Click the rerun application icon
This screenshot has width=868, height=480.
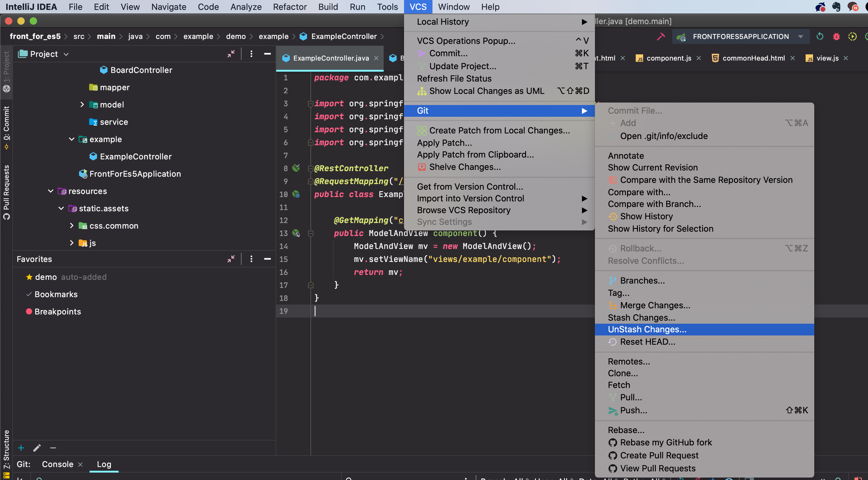[820, 36]
